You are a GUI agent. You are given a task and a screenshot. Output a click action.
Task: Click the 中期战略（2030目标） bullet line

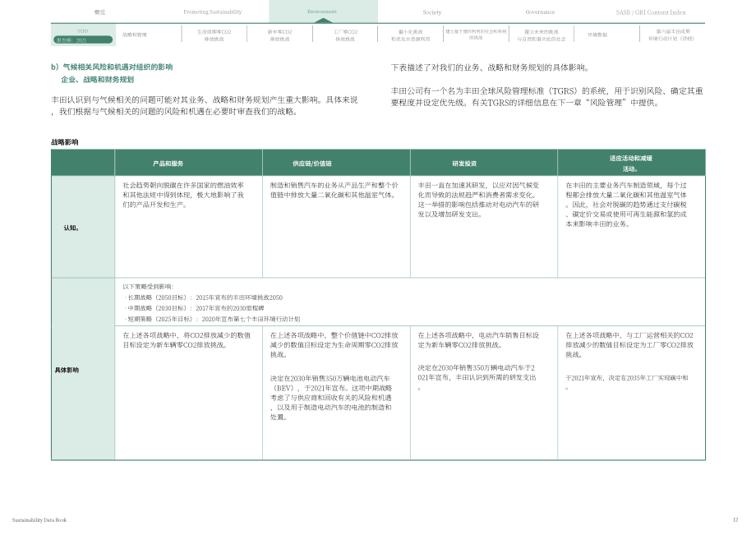pyautogui.click(x=194, y=308)
